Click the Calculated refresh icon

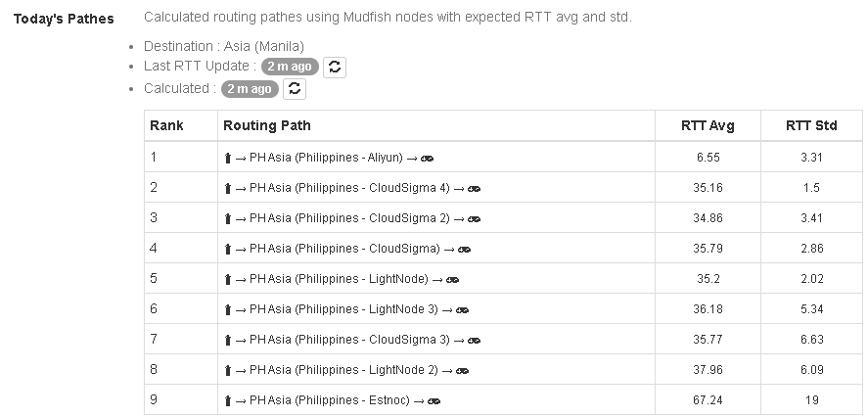pyautogui.click(x=295, y=89)
